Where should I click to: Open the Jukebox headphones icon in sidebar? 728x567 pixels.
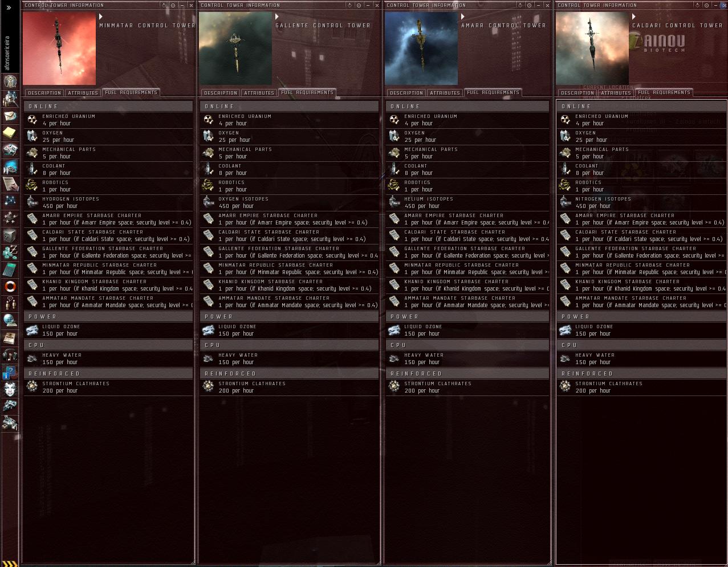[x=10, y=354]
